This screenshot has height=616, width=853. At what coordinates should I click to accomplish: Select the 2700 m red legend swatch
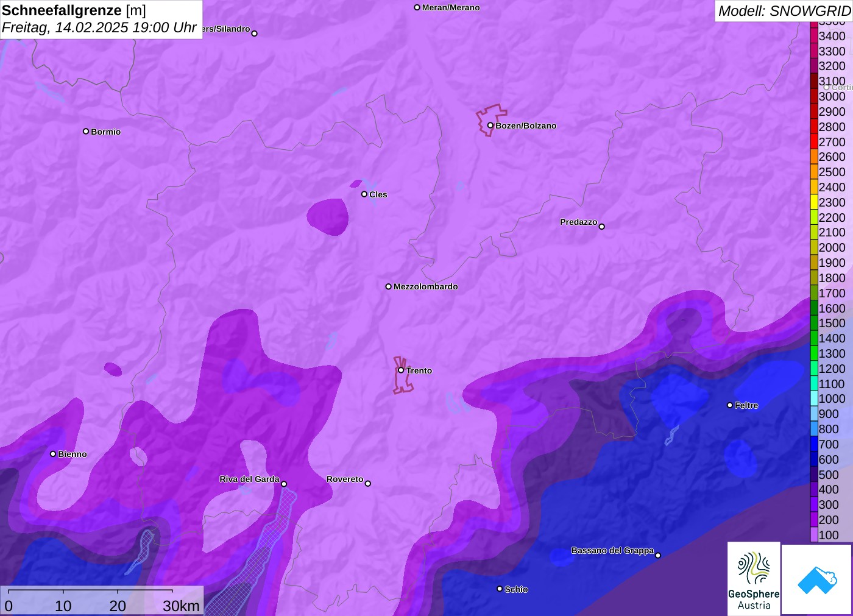(814, 142)
